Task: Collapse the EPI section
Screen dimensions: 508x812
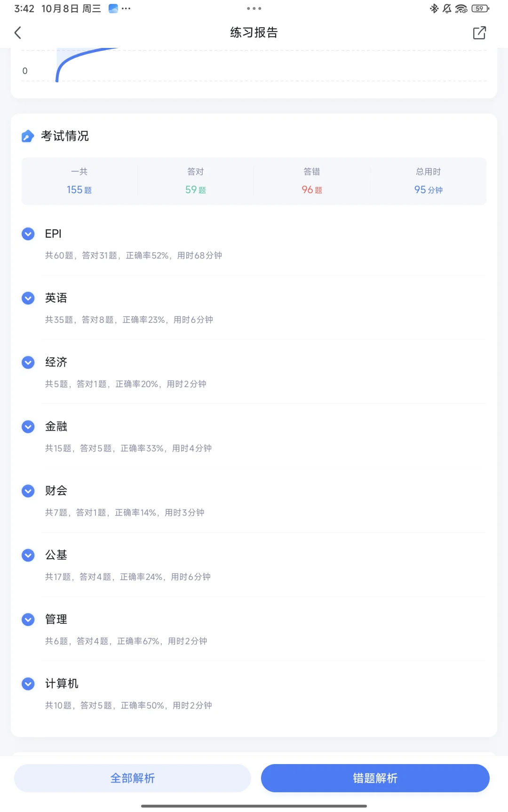Action: point(28,234)
